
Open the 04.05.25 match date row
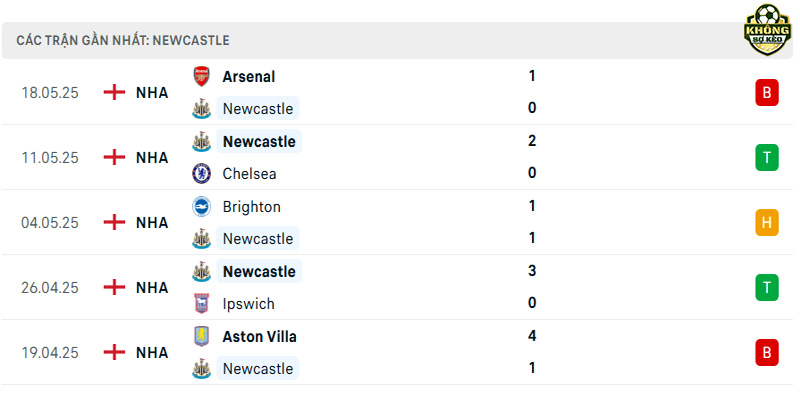[398, 222]
